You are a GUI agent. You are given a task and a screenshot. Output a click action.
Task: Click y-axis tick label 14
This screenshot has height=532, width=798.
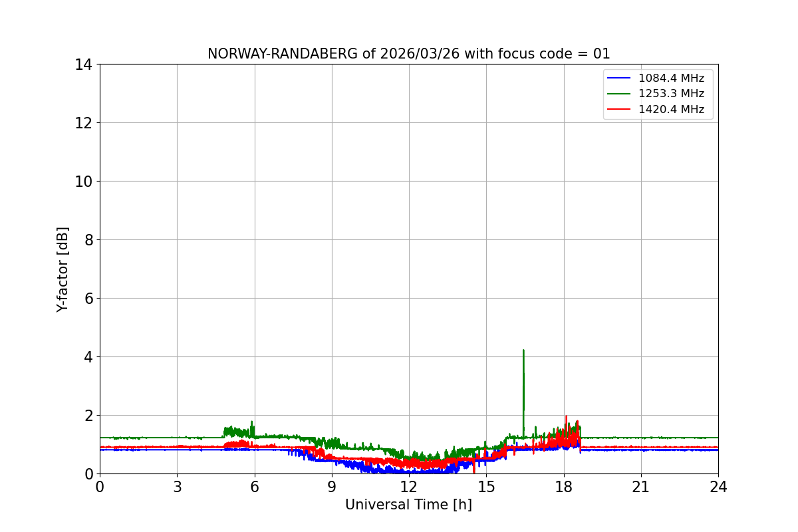(84, 65)
